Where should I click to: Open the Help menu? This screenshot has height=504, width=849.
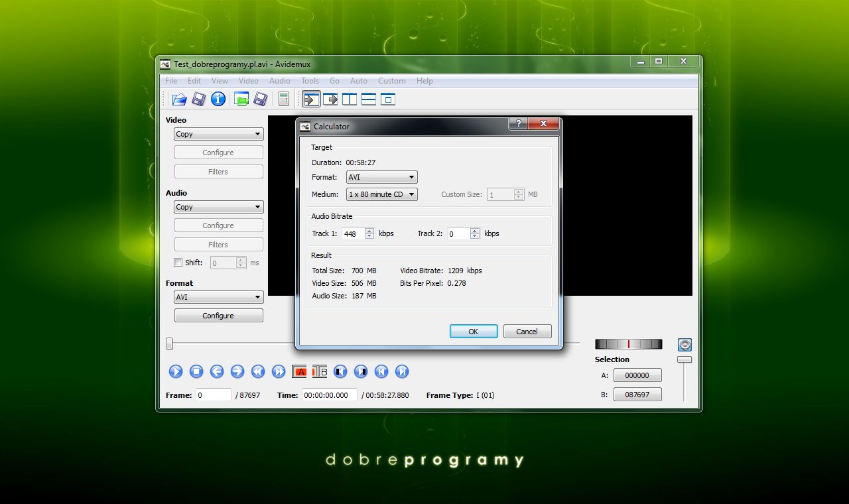424,81
